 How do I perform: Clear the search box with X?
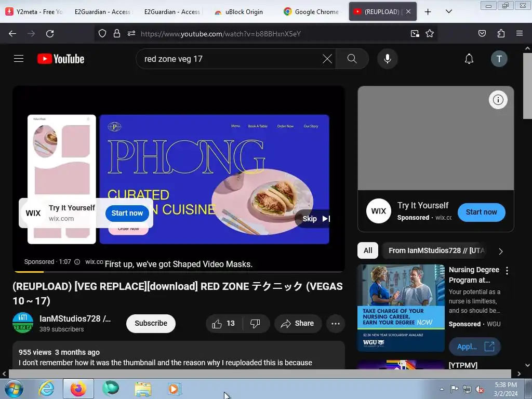[x=327, y=59]
